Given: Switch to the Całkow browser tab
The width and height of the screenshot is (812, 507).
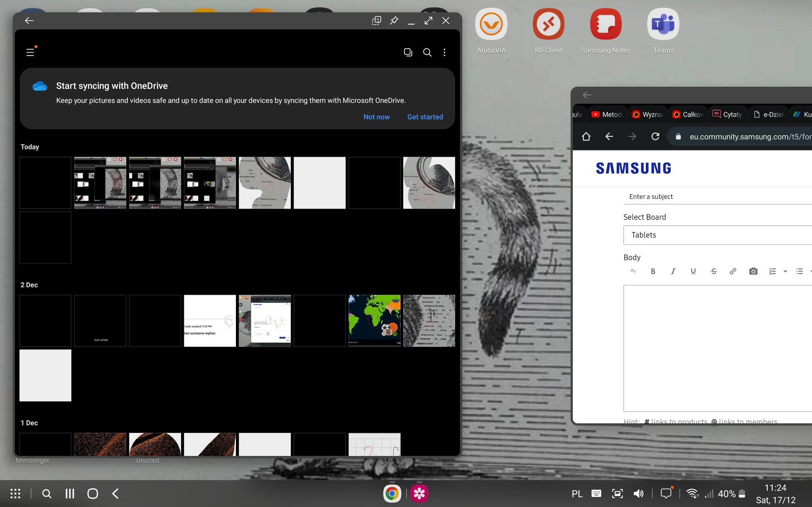Looking at the screenshot, I should click(x=687, y=114).
